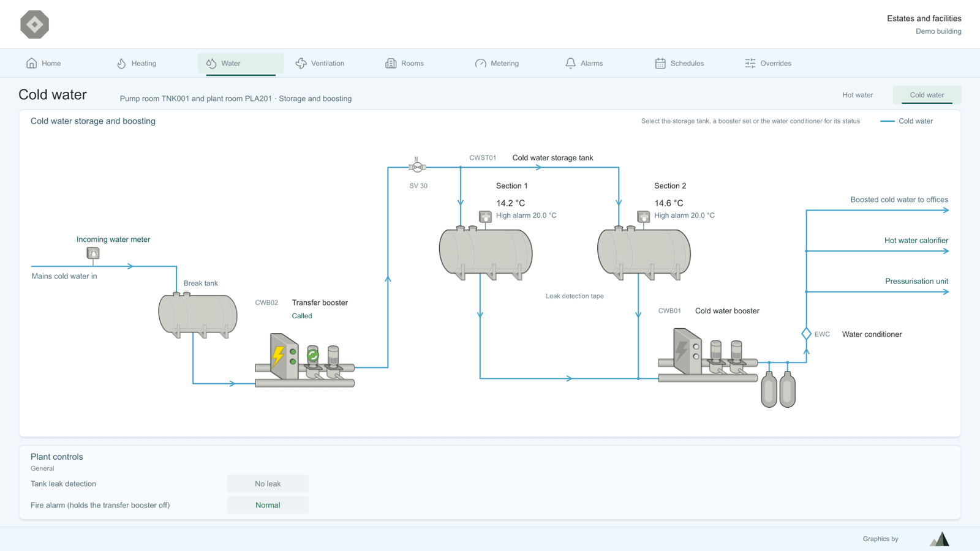Click the expansion vessels beside the booster
The width and height of the screenshot is (980, 551).
click(x=778, y=389)
